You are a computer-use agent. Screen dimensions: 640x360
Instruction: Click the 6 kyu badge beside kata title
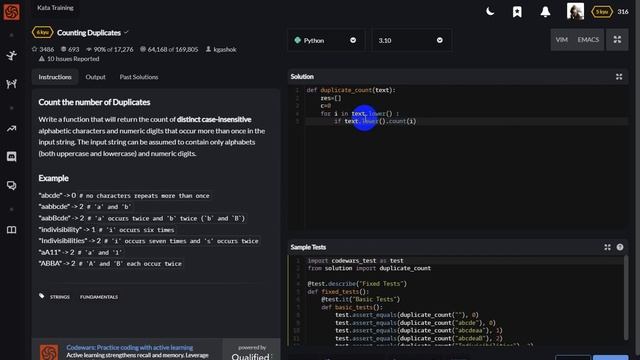tap(42, 32)
